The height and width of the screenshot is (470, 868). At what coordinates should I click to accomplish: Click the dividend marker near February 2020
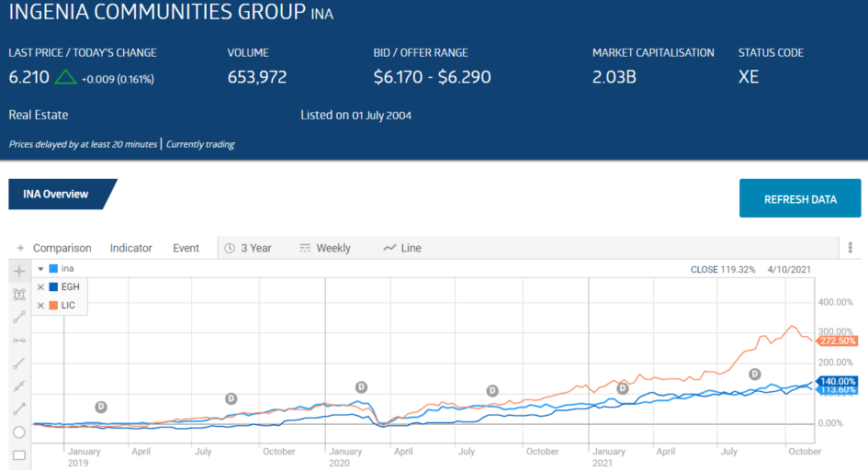[x=361, y=387]
